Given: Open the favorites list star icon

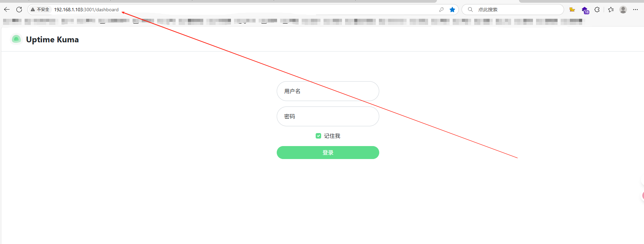Looking at the screenshot, I should tap(611, 10).
